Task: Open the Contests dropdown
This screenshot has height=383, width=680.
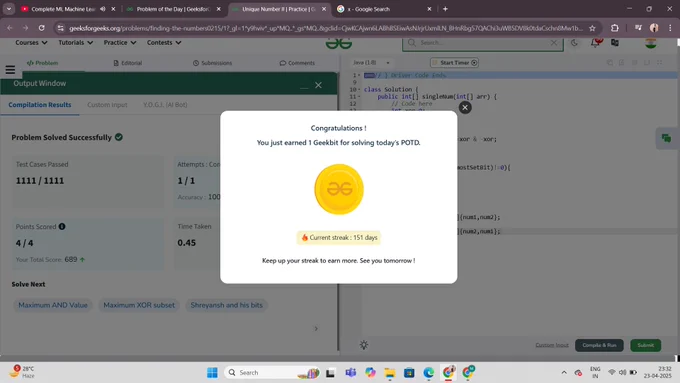Action: pyautogui.click(x=164, y=43)
